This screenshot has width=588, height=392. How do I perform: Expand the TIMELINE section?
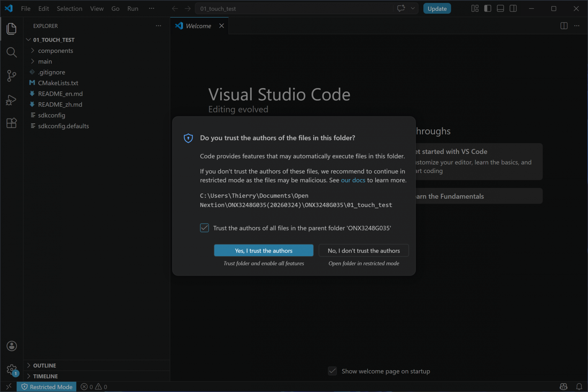(x=45, y=376)
